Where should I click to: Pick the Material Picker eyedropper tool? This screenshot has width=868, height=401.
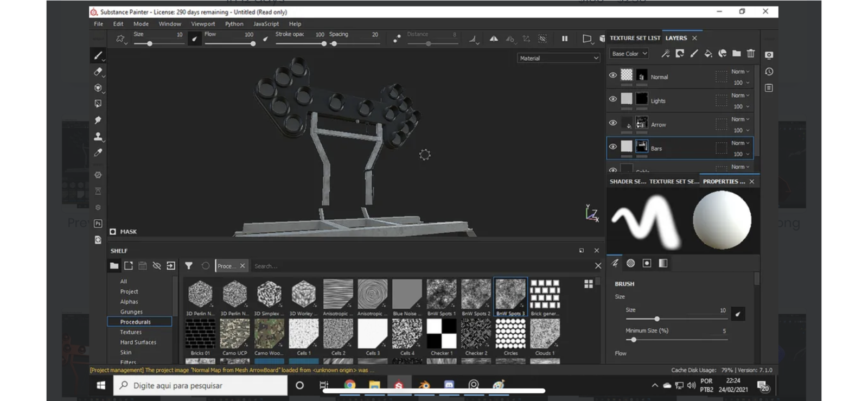point(98,153)
